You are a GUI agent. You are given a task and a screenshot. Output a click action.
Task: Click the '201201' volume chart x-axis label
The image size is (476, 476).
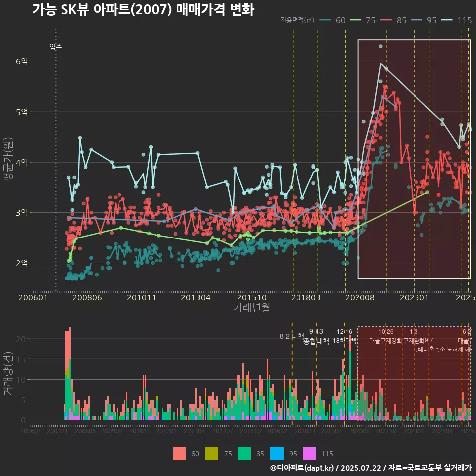[166, 431]
